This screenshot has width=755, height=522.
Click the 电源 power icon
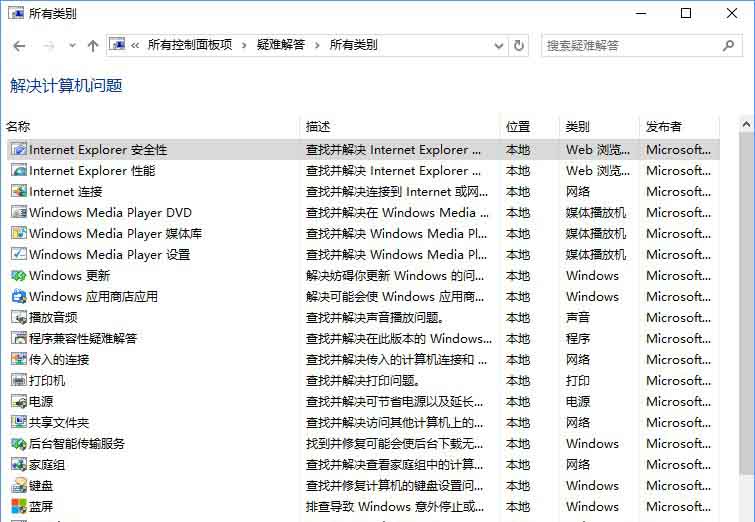(18, 402)
